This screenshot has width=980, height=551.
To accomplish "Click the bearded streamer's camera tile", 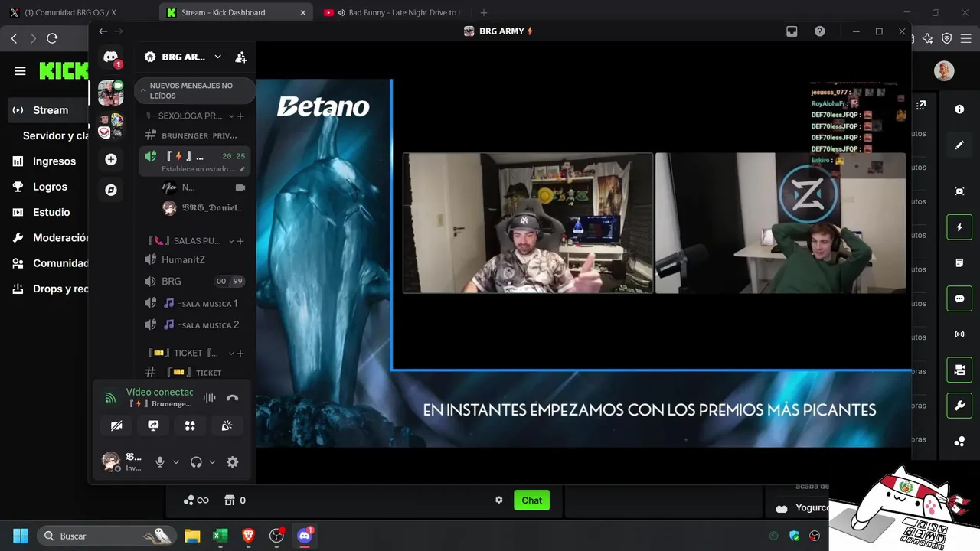I will [x=528, y=223].
